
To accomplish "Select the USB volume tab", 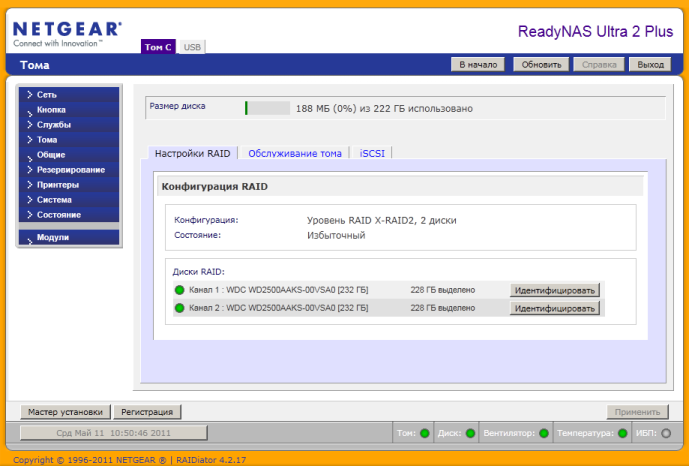I will click(x=192, y=47).
